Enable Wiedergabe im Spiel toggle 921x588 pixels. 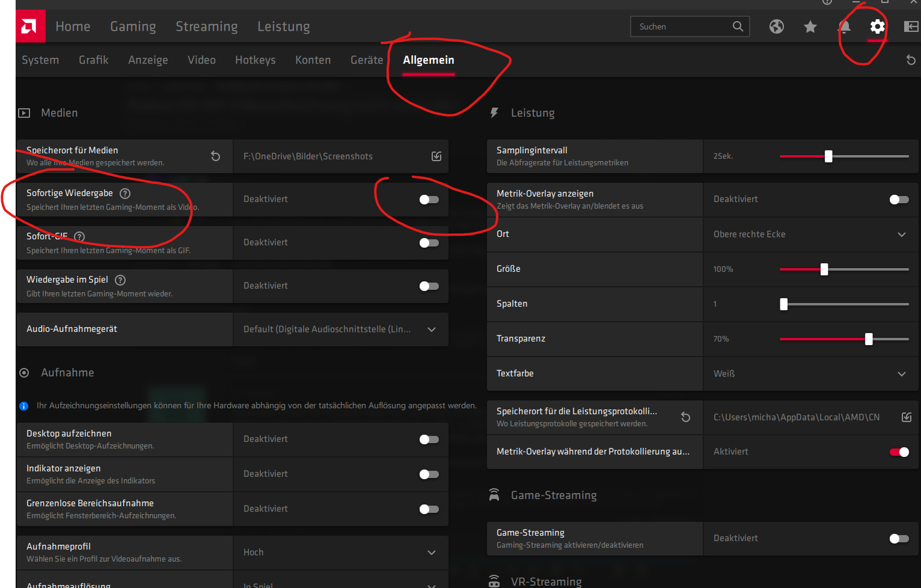[429, 286]
